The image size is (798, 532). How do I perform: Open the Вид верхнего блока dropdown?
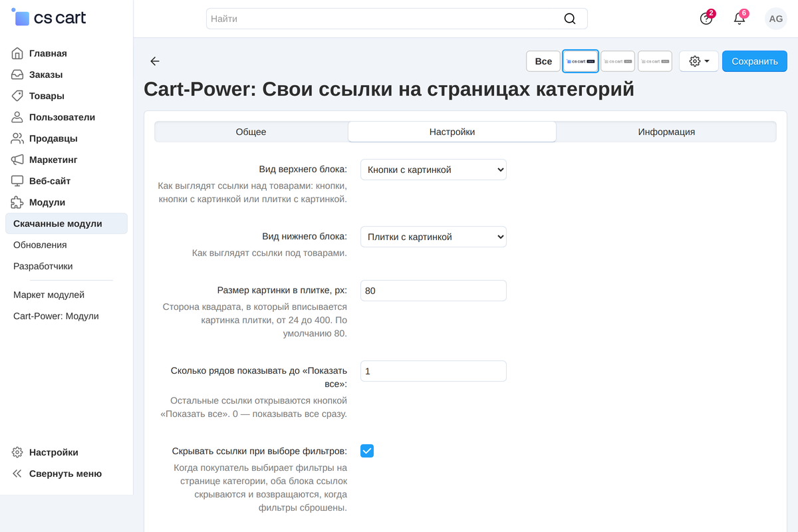434,170
